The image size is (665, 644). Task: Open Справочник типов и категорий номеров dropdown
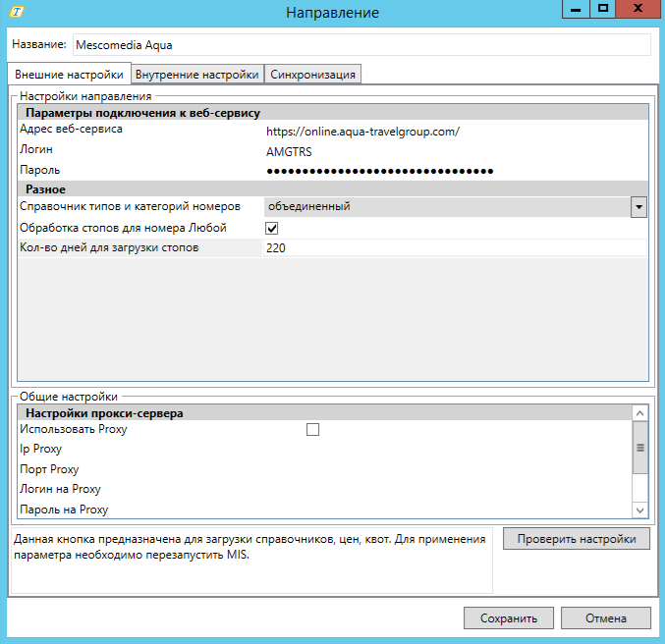click(638, 207)
